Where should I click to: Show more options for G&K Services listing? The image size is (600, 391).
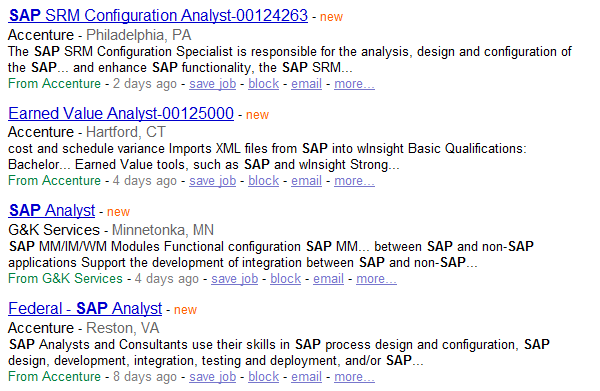pyautogui.click(x=377, y=279)
